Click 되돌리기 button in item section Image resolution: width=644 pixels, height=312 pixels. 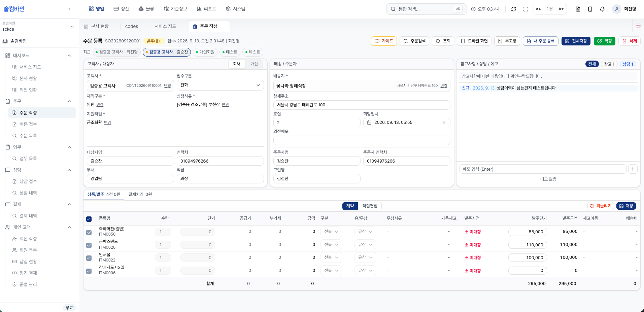click(x=601, y=206)
